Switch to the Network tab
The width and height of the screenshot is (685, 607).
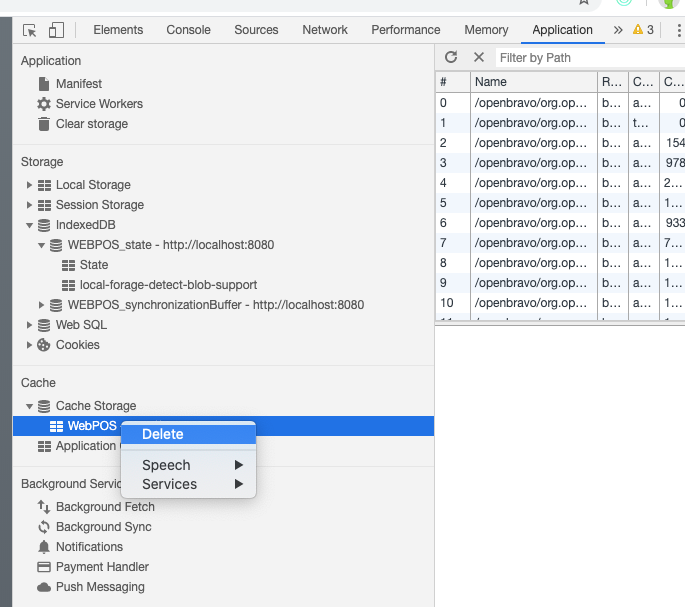[x=325, y=30]
